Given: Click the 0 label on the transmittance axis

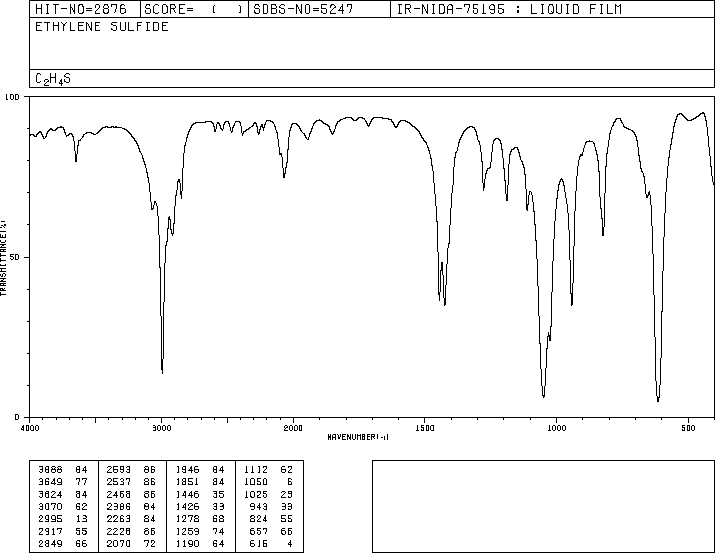Looking at the screenshot, I should pos(17,417).
